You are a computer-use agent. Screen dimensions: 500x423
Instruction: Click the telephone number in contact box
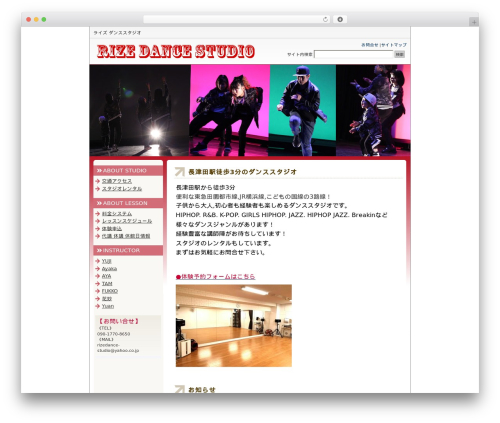point(113,334)
